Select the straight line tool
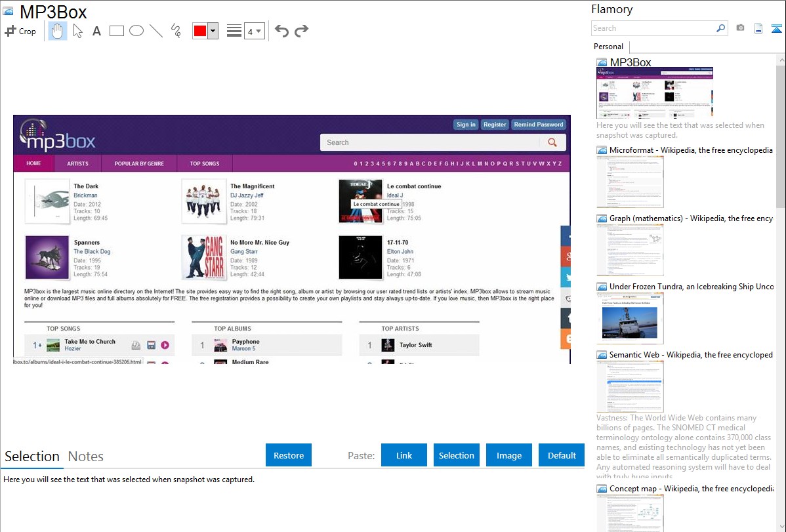 156,31
